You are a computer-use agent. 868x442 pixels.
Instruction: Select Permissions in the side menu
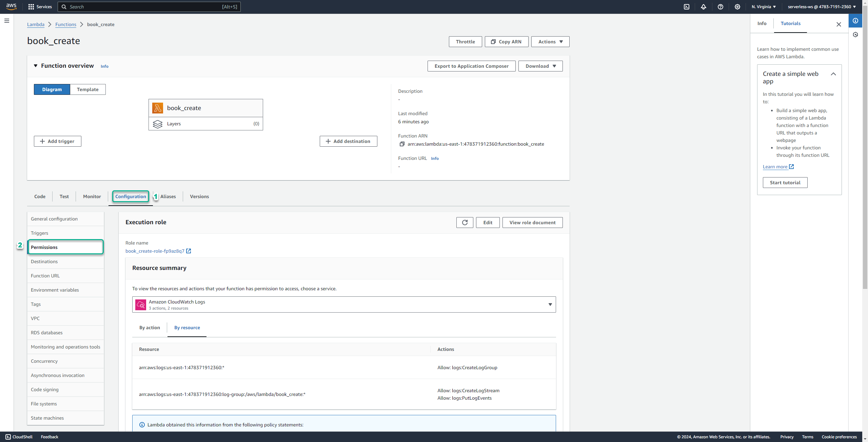click(x=65, y=247)
